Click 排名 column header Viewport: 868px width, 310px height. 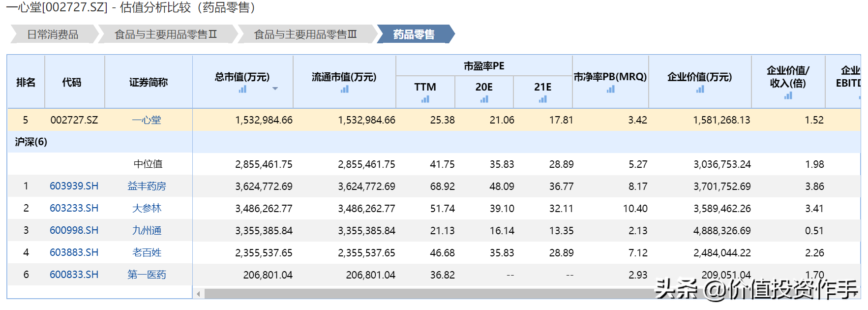pyautogui.click(x=26, y=82)
